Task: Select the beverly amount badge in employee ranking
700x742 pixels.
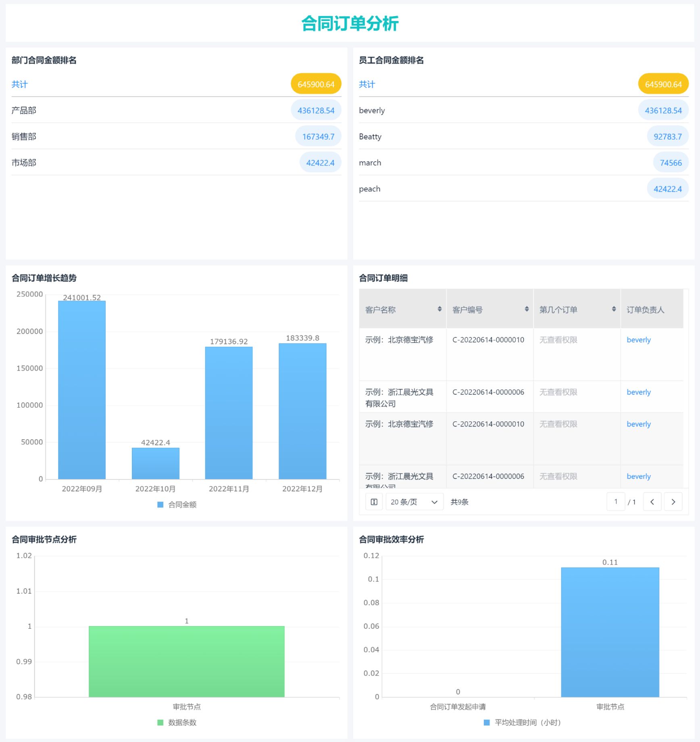Action: [663, 110]
